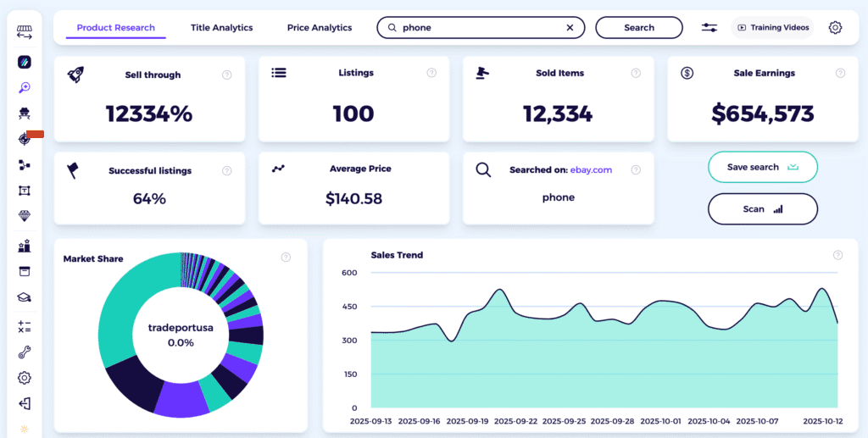This screenshot has height=438, width=868.
Task: Switch to the Title Analytics tab
Action: click(x=221, y=28)
